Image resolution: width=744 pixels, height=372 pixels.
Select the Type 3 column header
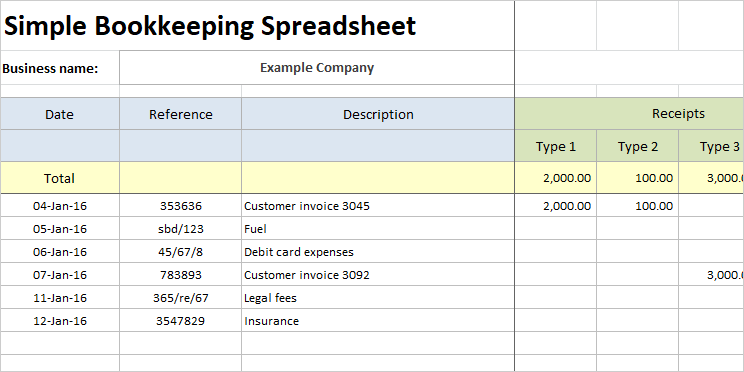pyautogui.click(x=711, y=146)
